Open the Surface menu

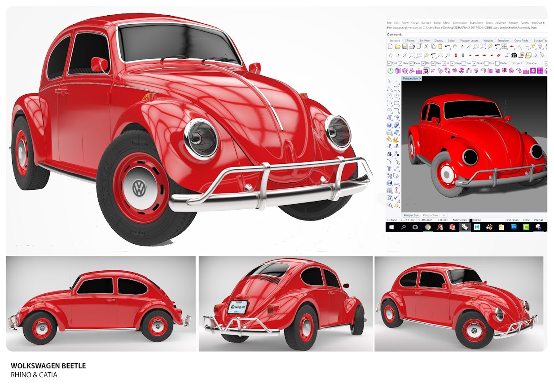[426, 22]
